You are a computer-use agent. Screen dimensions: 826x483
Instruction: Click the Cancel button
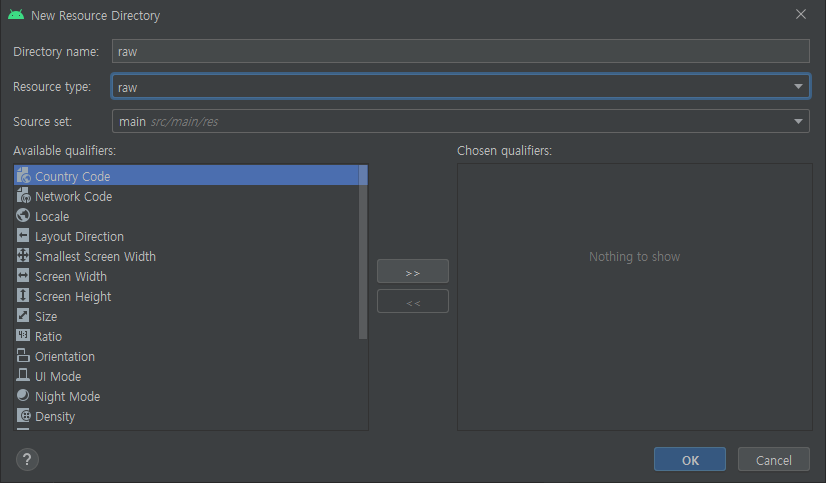pos(773,459)
